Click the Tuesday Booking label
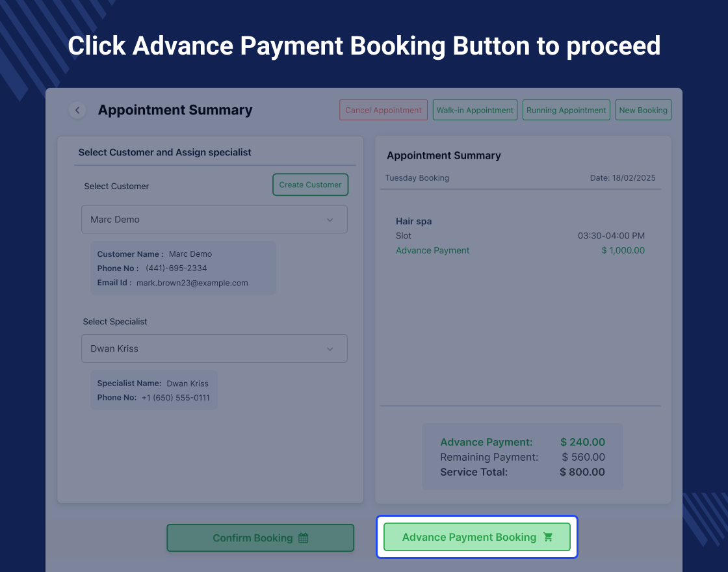Viewport: 728px width, 572px height. coord(417,178)
